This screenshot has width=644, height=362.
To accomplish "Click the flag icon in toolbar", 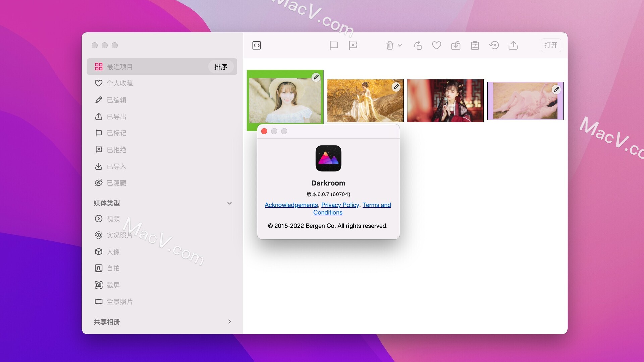I will pos(334,45).
